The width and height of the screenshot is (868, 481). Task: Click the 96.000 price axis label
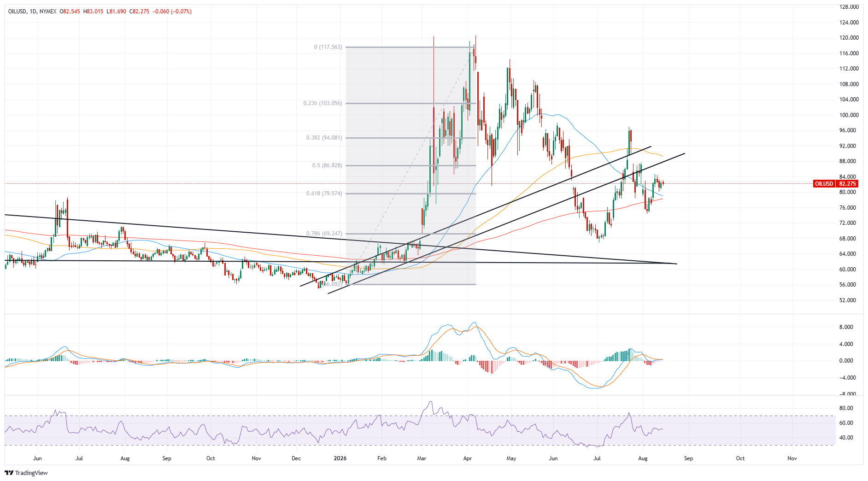point(848,130)
